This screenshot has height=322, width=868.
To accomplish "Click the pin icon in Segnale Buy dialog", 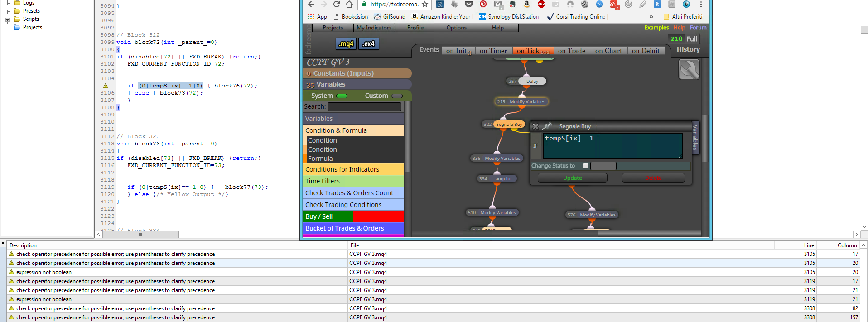I will (x=547, y=126).
